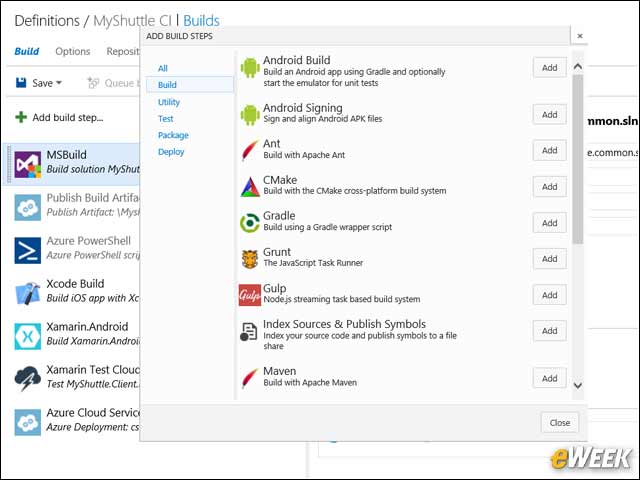Select the Test category
The width and height of the screenshot is (640, 480).
[165, 119]
